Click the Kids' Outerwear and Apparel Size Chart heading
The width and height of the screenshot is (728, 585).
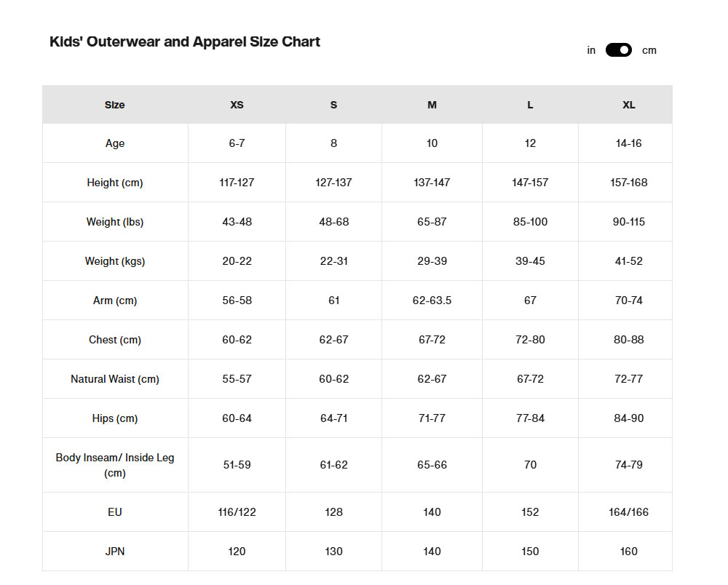(x=185, y=41)
